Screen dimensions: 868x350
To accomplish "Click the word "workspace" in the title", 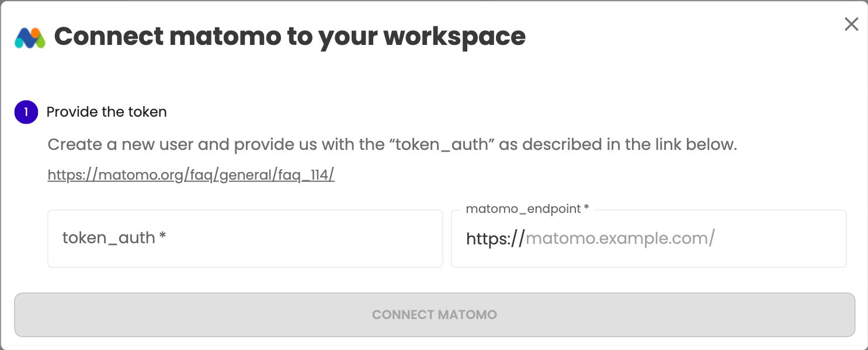I will [454, 37].
